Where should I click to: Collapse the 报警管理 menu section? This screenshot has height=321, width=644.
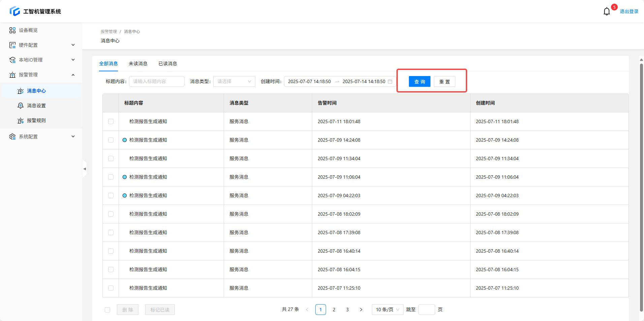pos(73,75)
